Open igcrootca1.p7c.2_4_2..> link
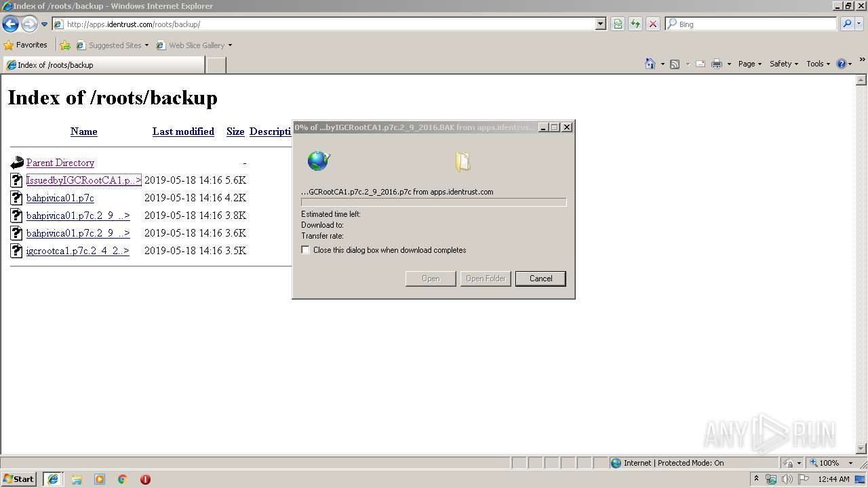This screenshot has width=868, height=488. click(x=77, y=251)
